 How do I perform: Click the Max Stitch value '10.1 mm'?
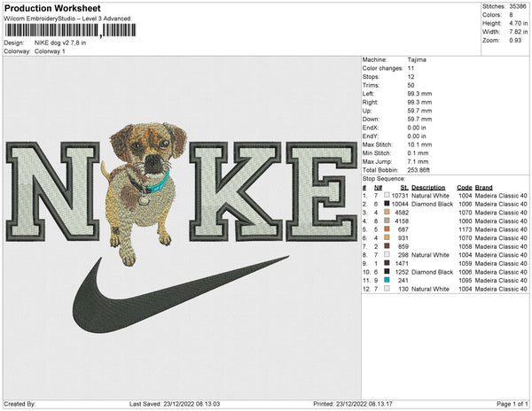pyautogui.click(x=419, y=144)
